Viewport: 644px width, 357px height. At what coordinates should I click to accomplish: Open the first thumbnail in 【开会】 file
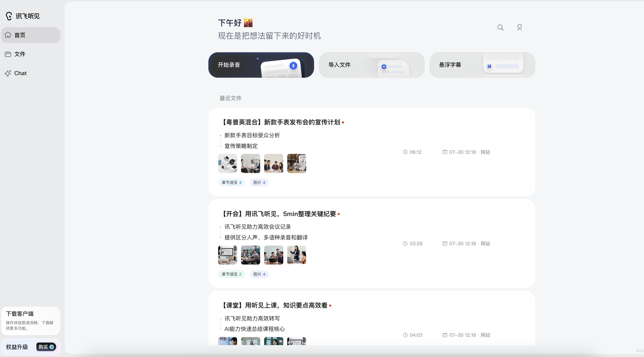(x=227, y=255)
